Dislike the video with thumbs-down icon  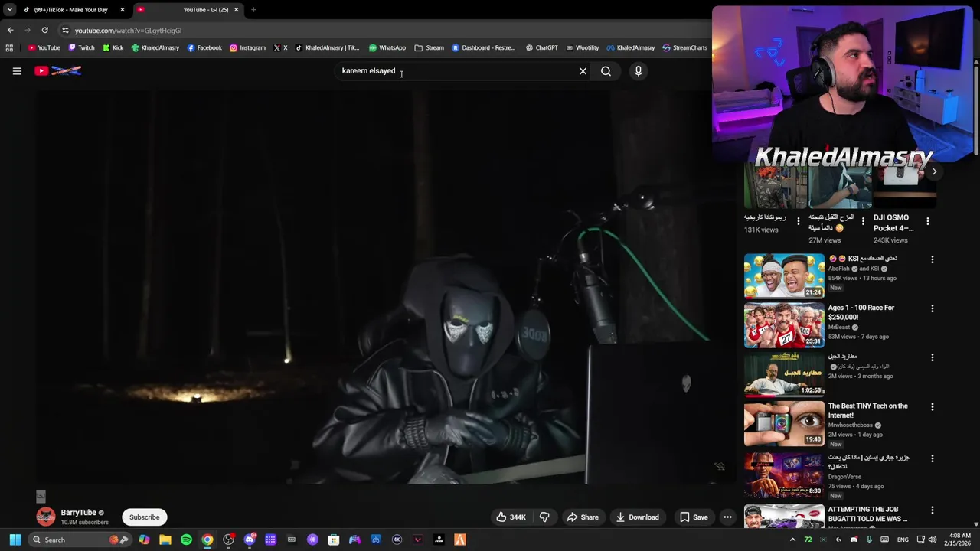click(544, 517)
